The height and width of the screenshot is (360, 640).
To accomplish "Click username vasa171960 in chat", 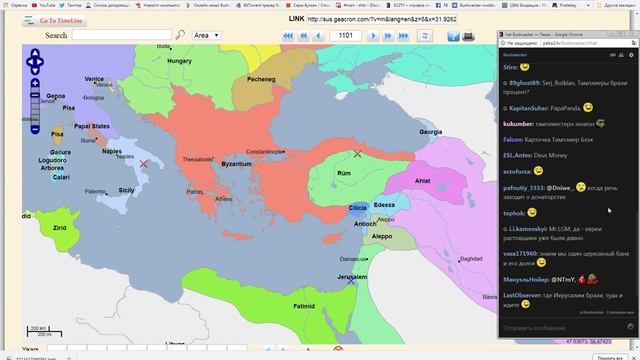I will 520,253.
